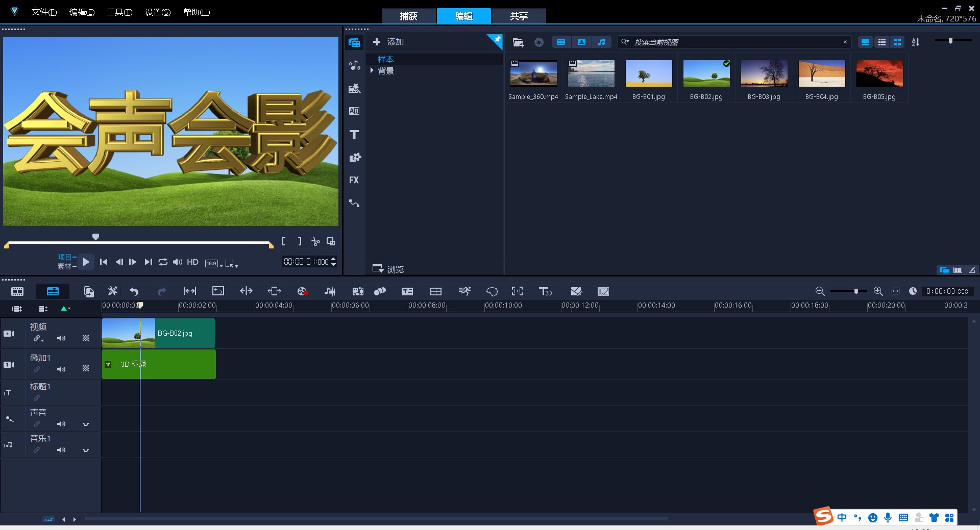Switch to the 捕获 capture tab
The height and width of the screenshot is (530, 980).
[x=409, y=16]
